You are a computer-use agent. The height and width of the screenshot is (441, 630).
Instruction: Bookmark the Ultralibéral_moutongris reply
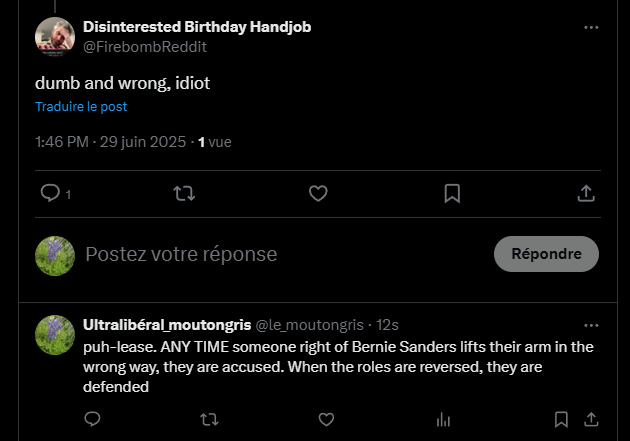tap(561, 419)
